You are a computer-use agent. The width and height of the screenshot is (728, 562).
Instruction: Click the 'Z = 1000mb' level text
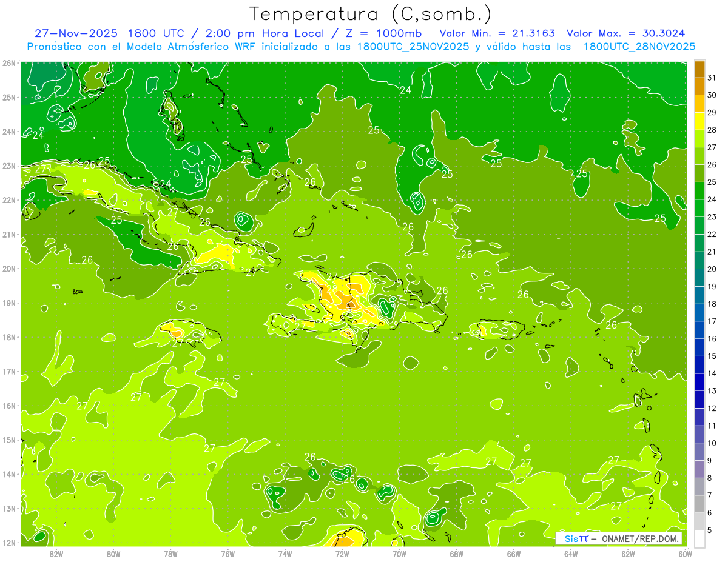pyautogui.click(x=383, y=33)
